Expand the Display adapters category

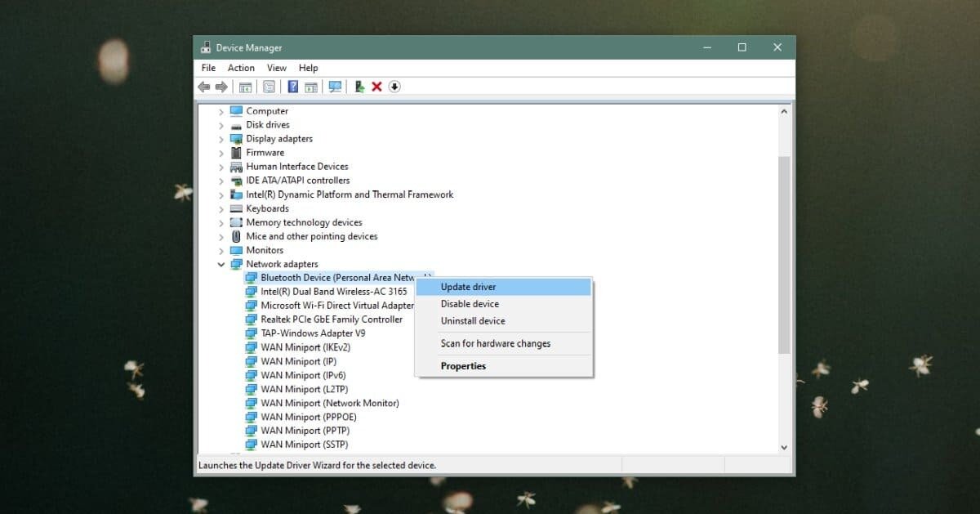click(x=220, y=138)
